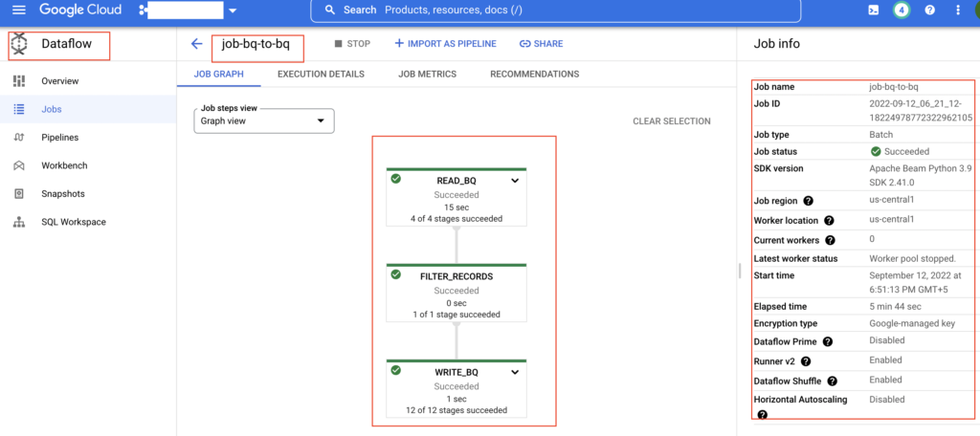
Task: Click the Job status Succeeded check icon
Action: coord(876,151)
